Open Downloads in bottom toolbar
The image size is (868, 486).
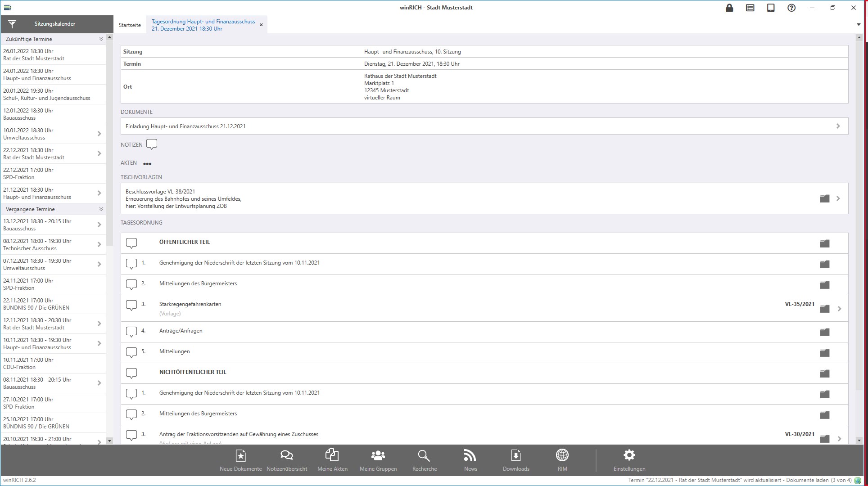coord(516,460)
